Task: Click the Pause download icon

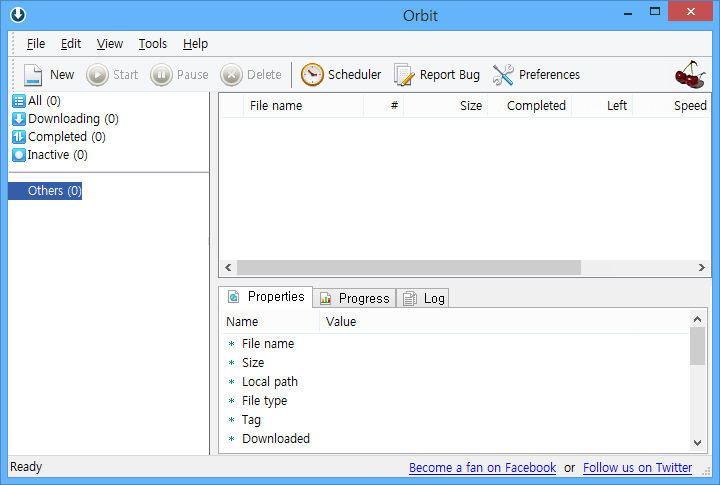Action: (161, 75)
